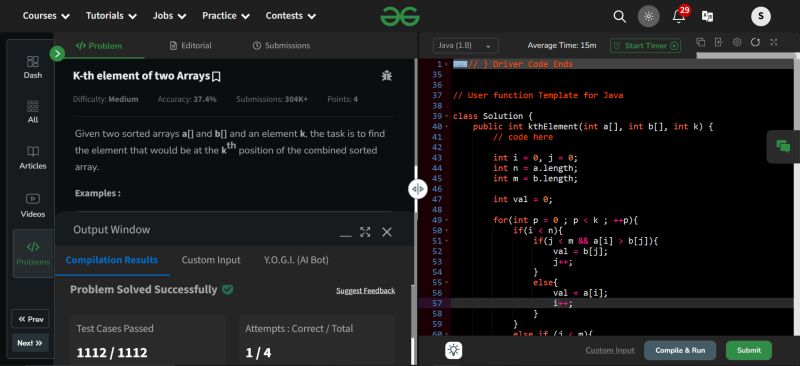The width and height of the screenshot is (800, 366).
Task: Open the chat bubble side widget
Action: click(x=783, y=147)
